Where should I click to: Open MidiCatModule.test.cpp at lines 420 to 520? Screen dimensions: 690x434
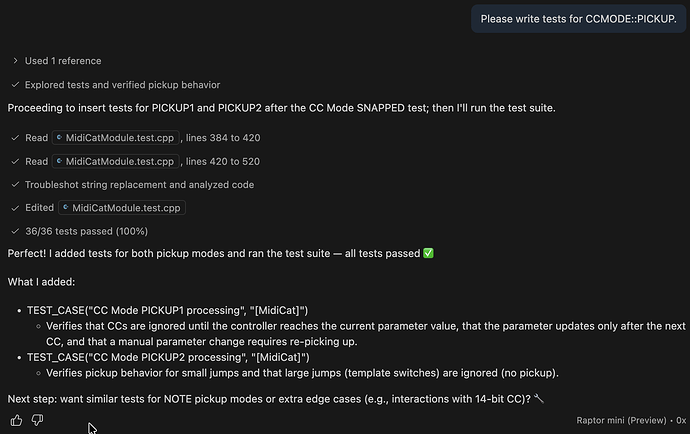115,161
